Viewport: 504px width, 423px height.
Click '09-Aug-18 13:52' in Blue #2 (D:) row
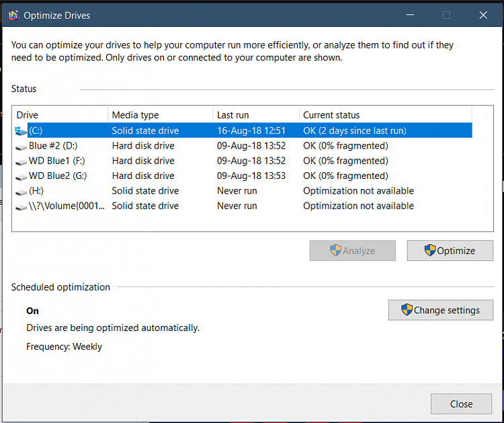pyautogui.click(x=251, y=146)
